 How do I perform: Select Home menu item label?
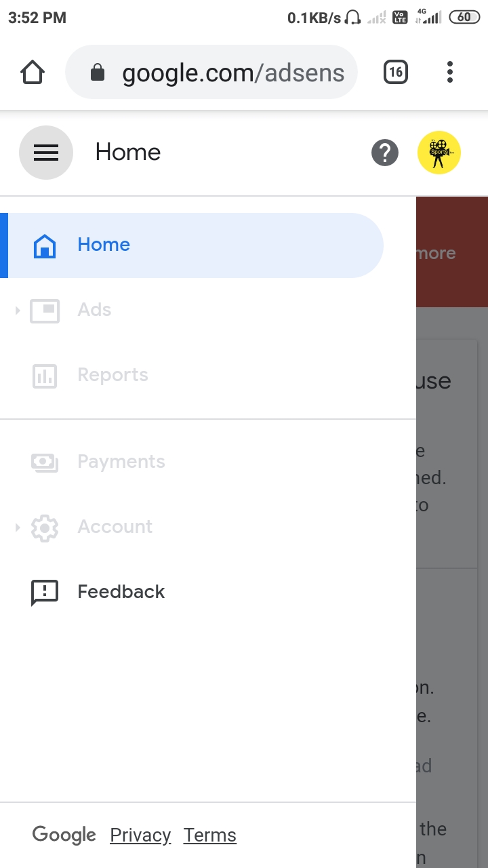[104, 245]
